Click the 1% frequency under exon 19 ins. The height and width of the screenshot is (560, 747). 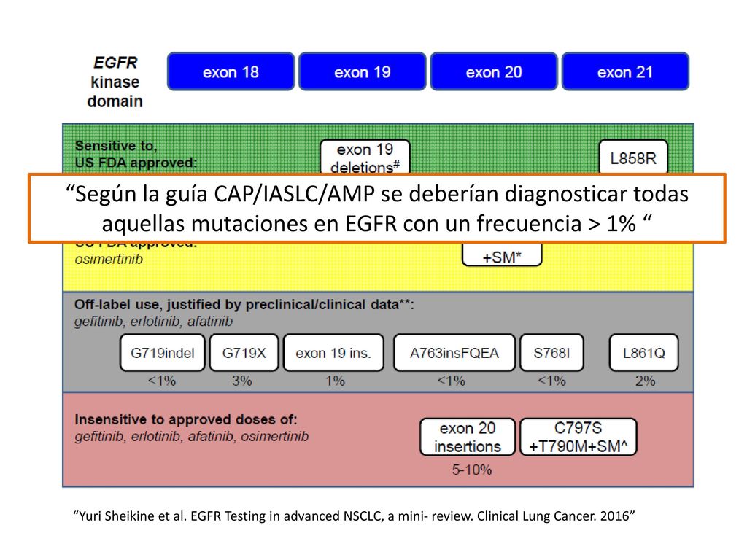336,381
